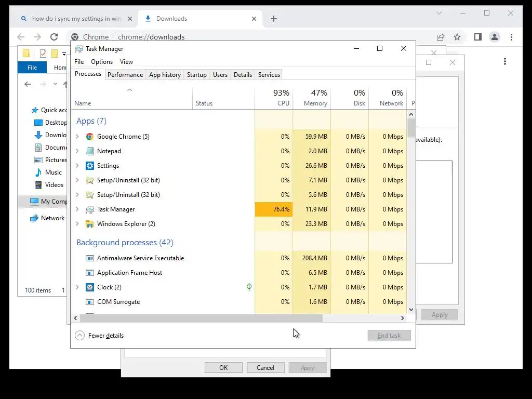Expand the first Setup/Uninstall (32 bit) row
532x399 pixels.
click(x=77, y=180)
